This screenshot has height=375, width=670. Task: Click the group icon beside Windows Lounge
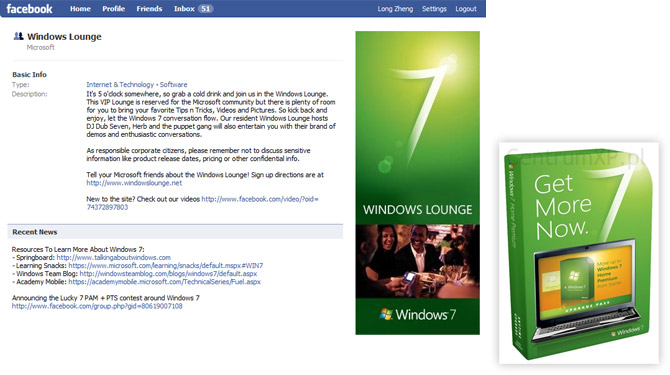point(18,36)
